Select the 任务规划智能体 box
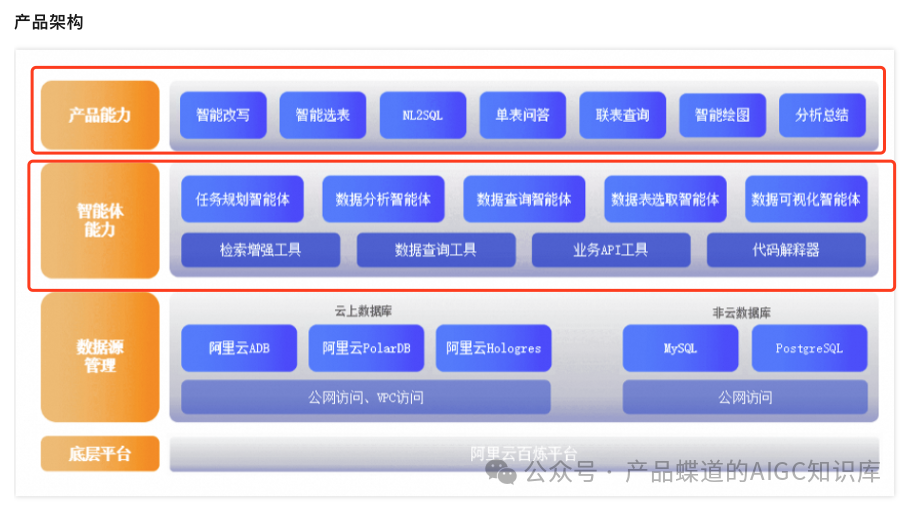 (x=242, y=199)
